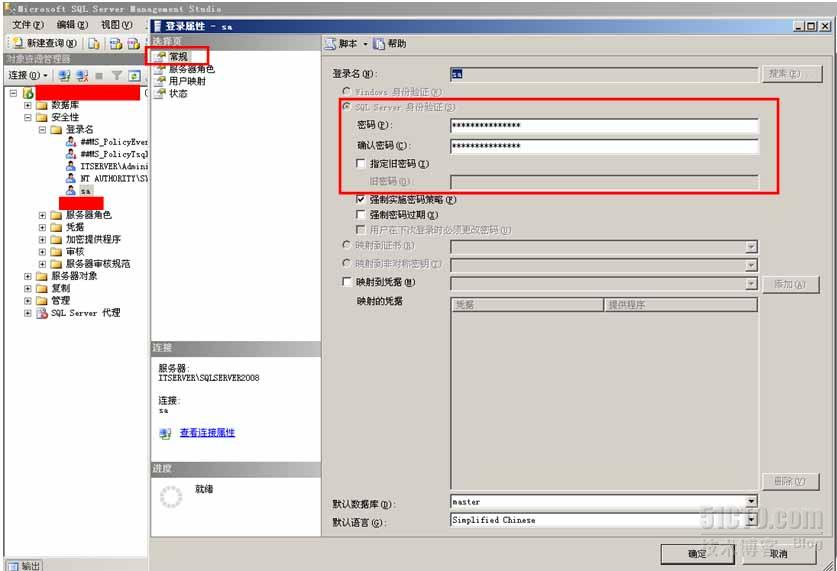The height and width of the screenshot is (571, 837).
Task: Select the server node icon at tree root
Action: click(28, 93)
